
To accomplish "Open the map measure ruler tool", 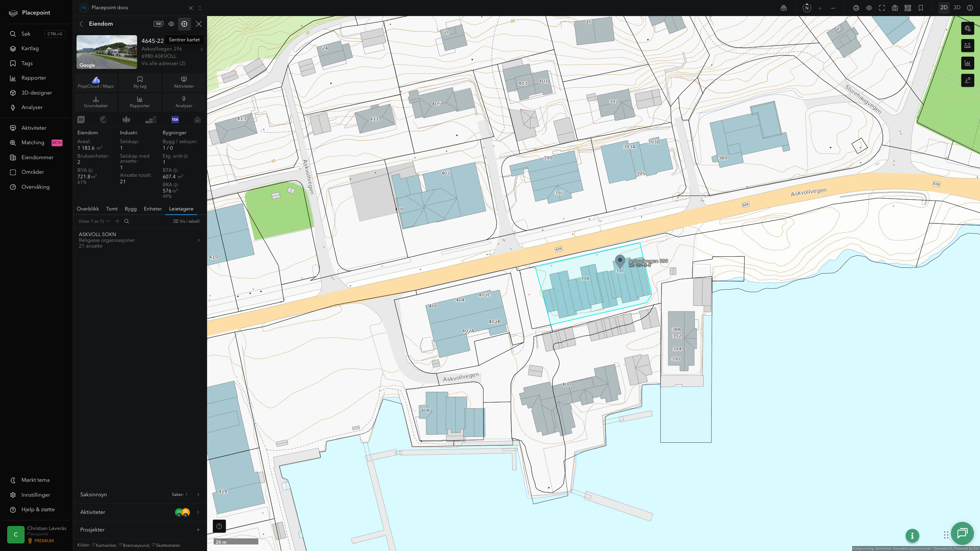I will tap(967, 46).
